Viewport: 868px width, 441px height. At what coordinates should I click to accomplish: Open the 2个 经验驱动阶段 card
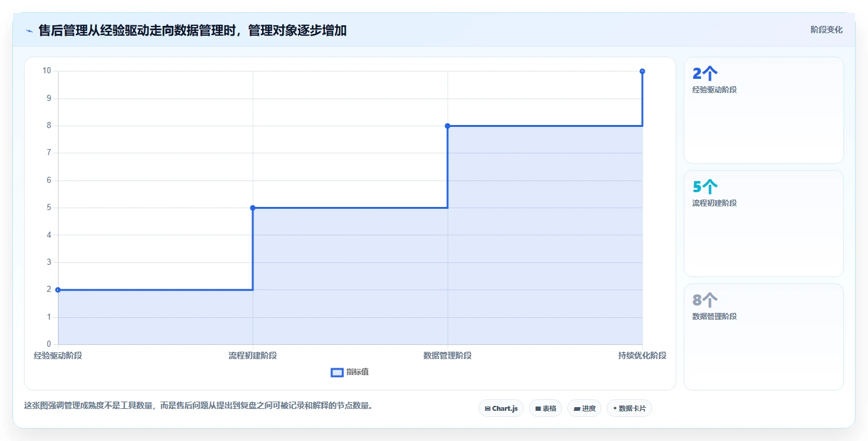[x=764, y=110]
